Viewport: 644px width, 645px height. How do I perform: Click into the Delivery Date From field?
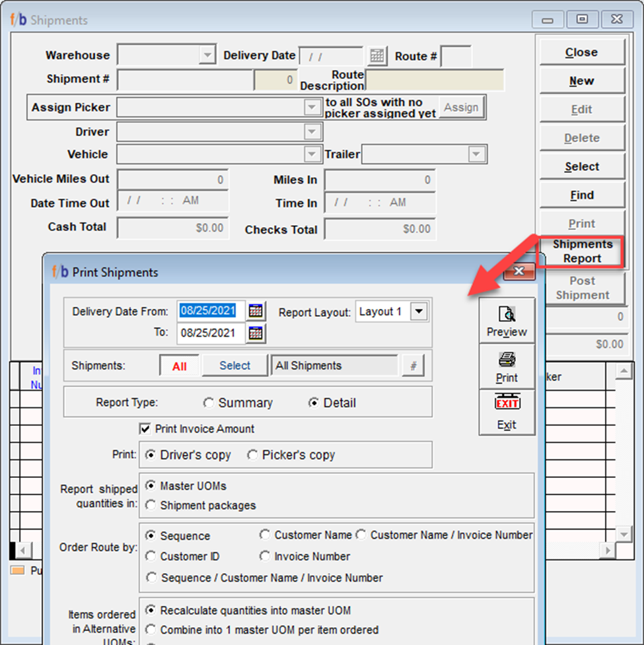point(211,311)
